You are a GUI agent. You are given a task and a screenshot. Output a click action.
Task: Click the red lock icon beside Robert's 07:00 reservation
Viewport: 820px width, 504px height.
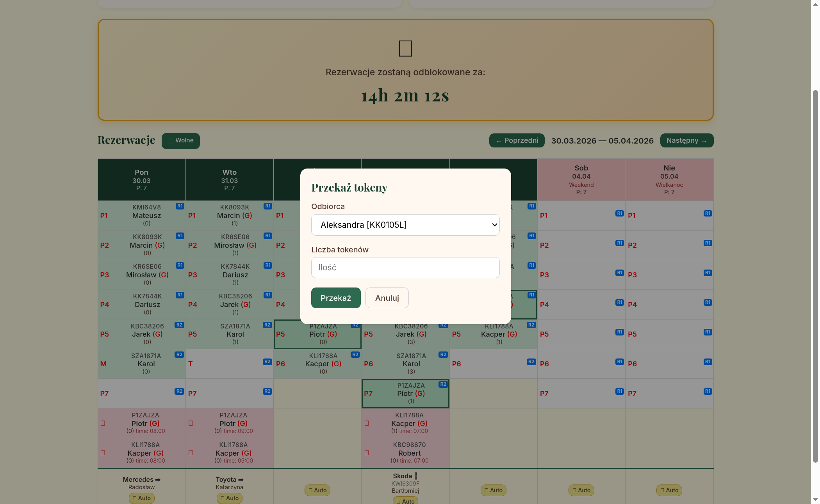(366, 453)
